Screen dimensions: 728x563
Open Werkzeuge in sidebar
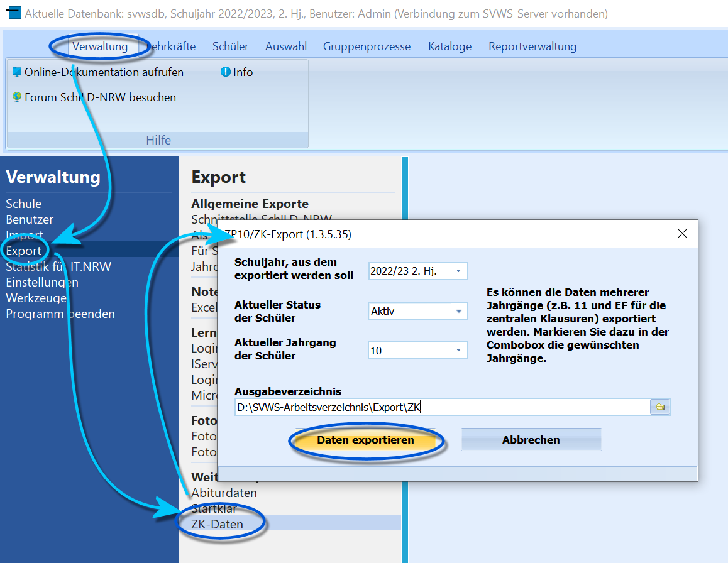(x=36, y=298)
